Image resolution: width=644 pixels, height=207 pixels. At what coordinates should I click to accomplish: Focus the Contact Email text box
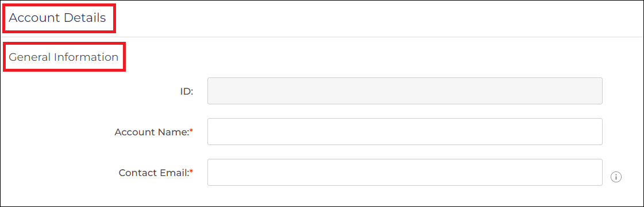coord(404,172)
